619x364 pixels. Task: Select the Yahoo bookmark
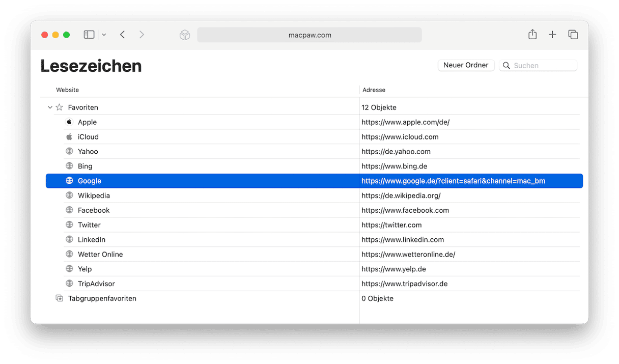click(88, 151)
